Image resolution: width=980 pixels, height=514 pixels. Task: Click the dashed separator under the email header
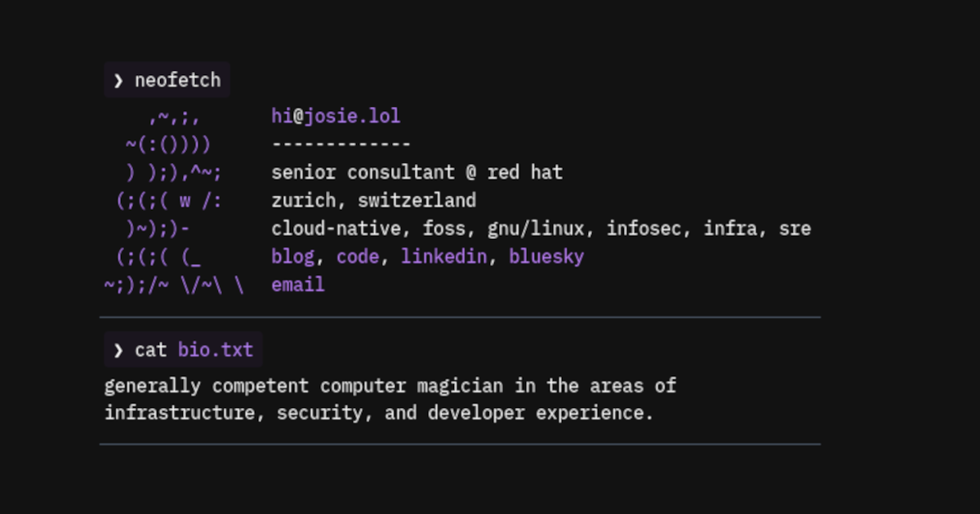(341, 144)
